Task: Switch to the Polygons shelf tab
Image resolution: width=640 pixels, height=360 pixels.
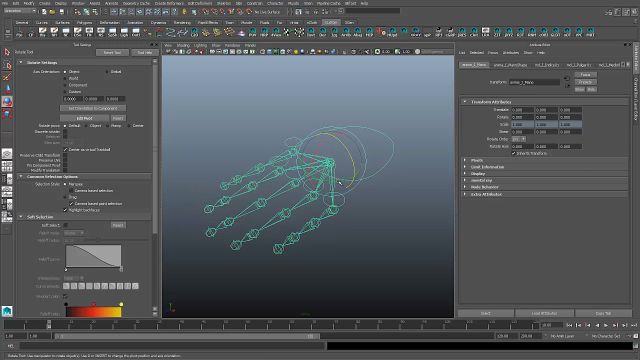Action: [85, 22]
